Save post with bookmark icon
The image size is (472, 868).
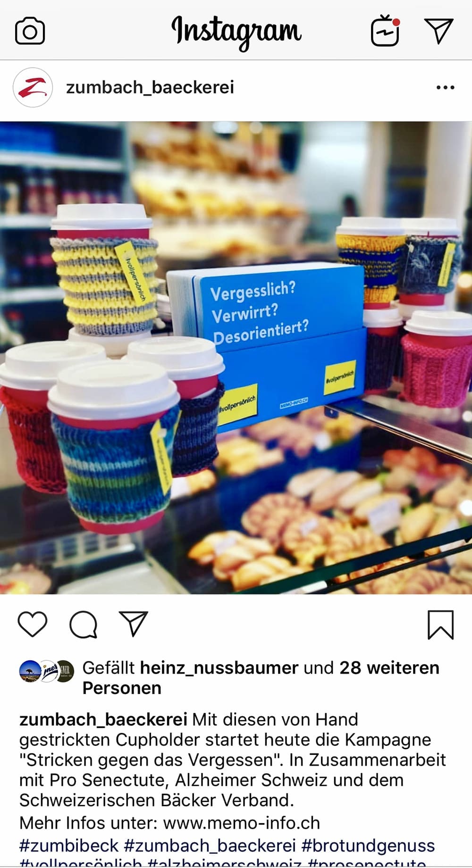click(440, 625)
